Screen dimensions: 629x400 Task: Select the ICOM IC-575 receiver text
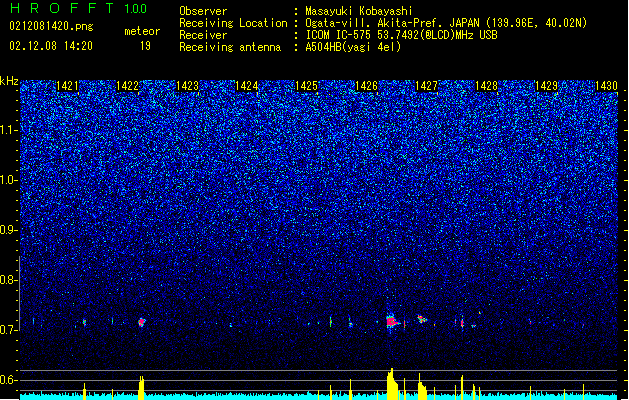401,35
